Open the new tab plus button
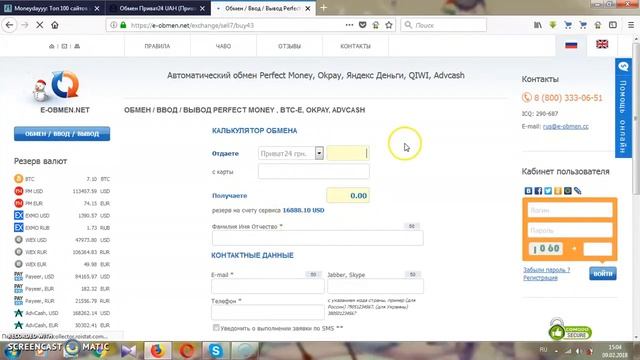This screenshot has width=640, height=360. (323, 8)
